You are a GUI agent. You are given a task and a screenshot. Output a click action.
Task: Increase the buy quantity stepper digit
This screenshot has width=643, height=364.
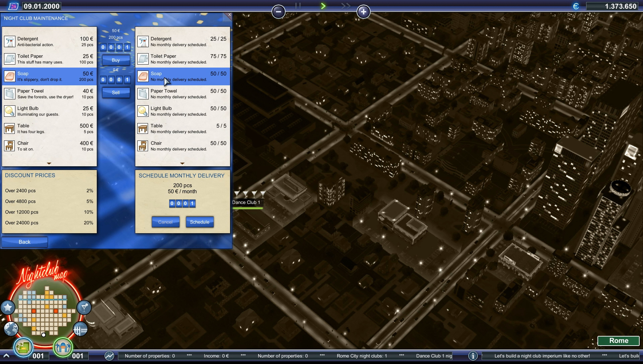(127, 47)
